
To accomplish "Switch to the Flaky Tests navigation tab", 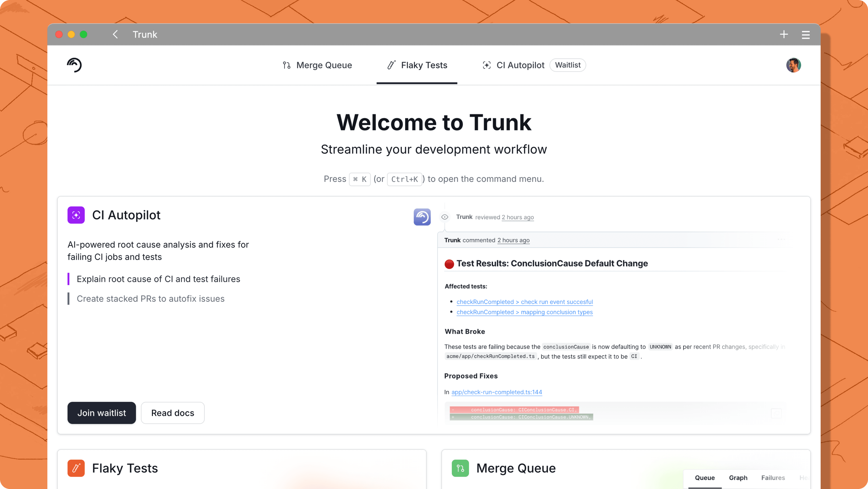I will click(x=417, y=65).
